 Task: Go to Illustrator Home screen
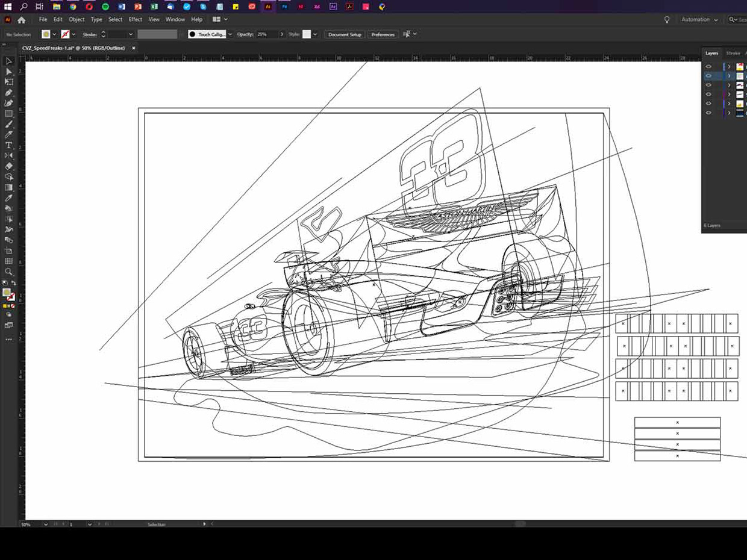point(21,19)
